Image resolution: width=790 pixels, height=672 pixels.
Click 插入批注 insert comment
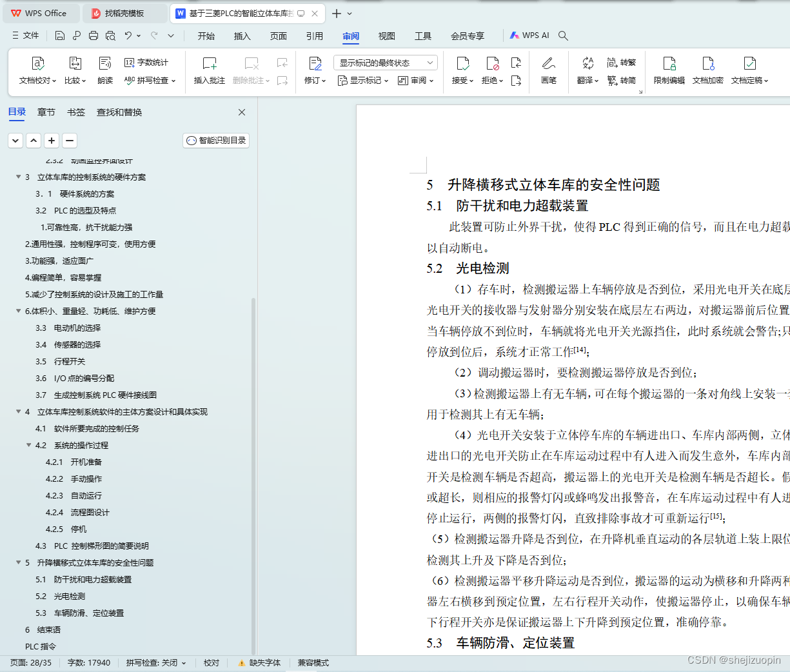pyautogui.click(x=210, y=71)
